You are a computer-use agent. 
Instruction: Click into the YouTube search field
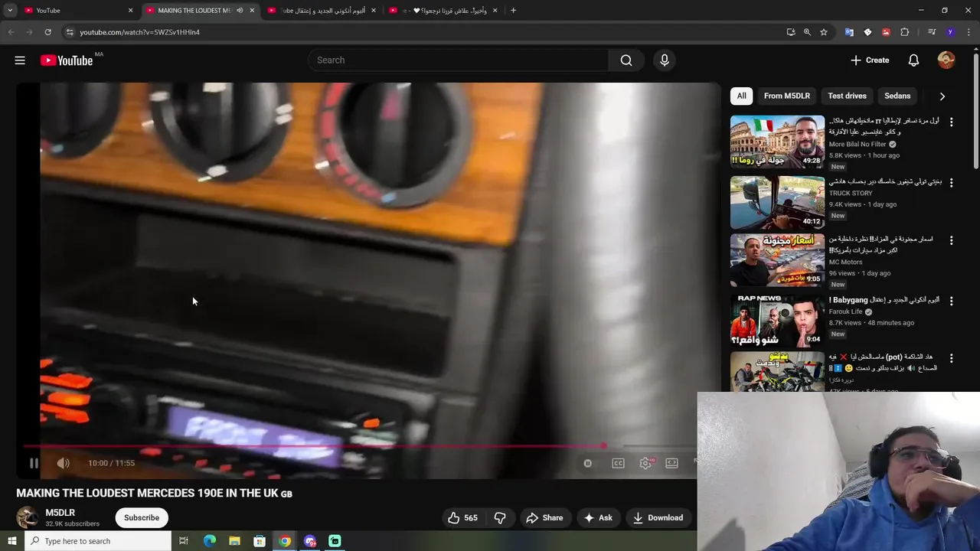tap(459, 60)
